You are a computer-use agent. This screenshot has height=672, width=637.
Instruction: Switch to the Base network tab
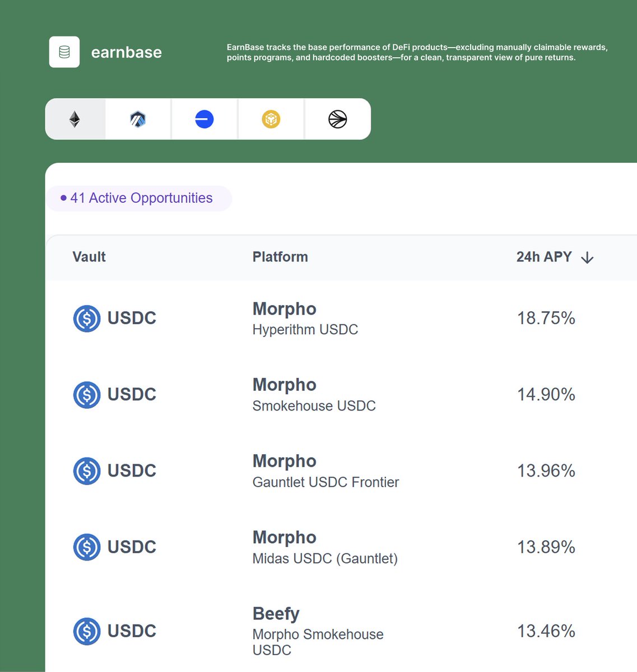[204, 119]
